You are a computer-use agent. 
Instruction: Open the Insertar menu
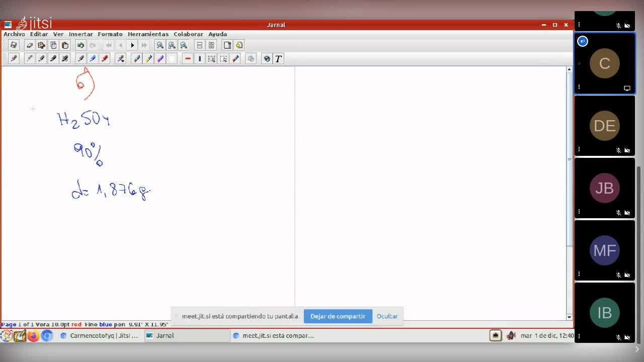(80, 34)
